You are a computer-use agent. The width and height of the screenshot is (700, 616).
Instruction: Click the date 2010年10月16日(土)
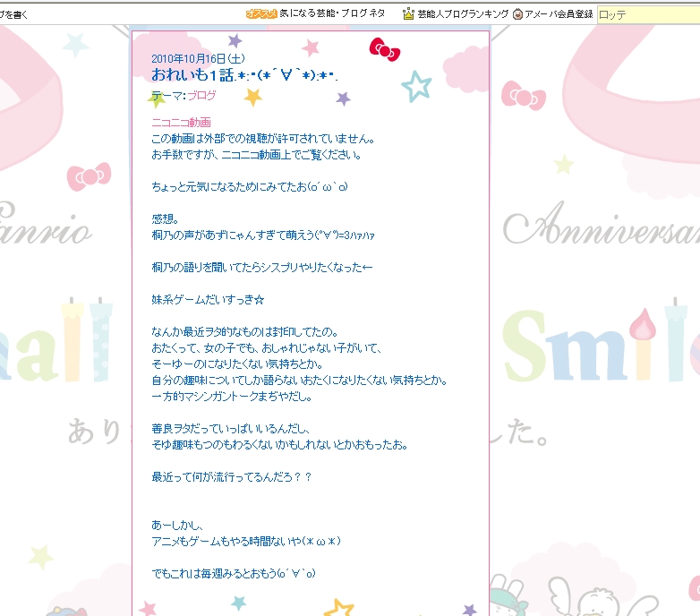(198, 59)
